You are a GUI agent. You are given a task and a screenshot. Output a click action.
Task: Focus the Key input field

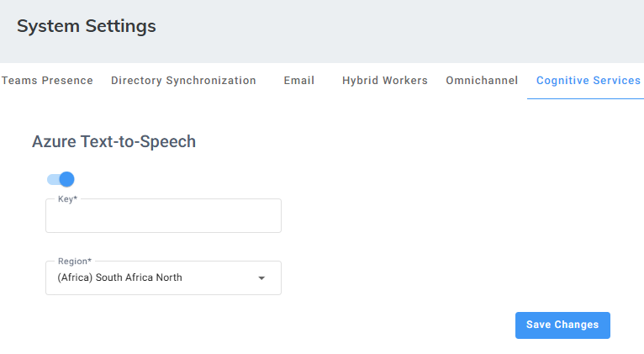tap(163, 219)
